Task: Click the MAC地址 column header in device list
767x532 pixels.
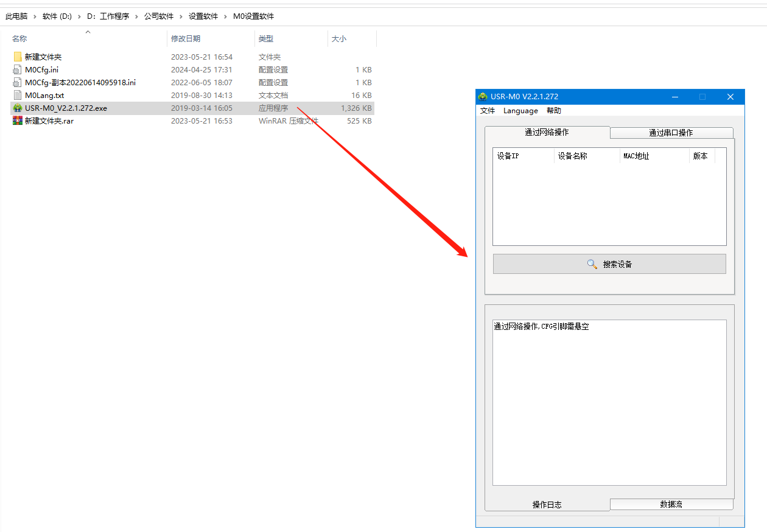Action: pos(636,156)
